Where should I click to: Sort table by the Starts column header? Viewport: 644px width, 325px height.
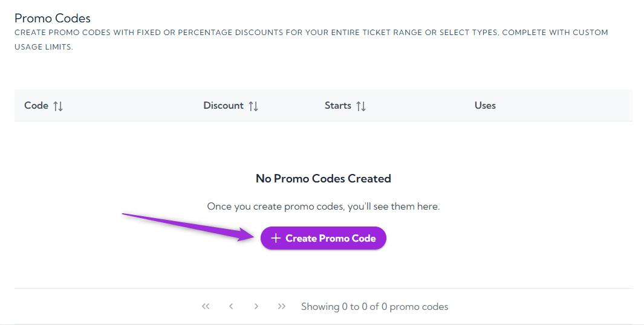point(337,106)
